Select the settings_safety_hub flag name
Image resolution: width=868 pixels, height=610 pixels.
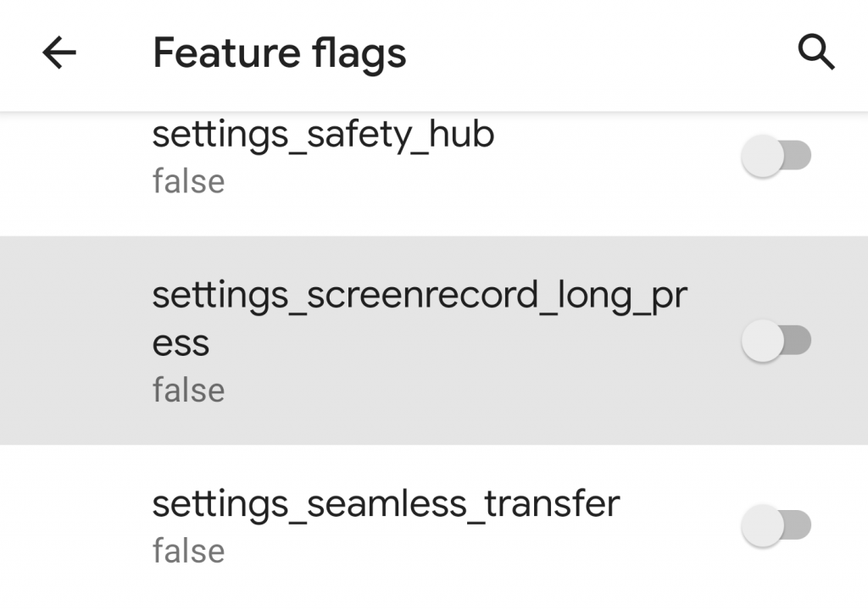point(323,136)
